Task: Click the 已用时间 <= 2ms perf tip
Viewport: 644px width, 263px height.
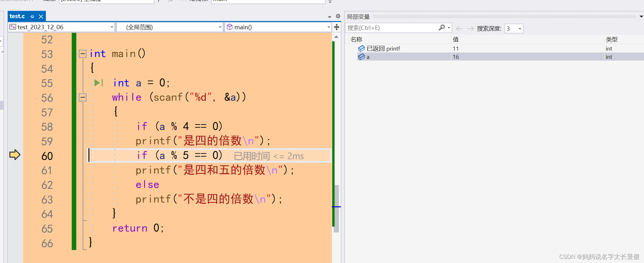Action: click(269, 156)
